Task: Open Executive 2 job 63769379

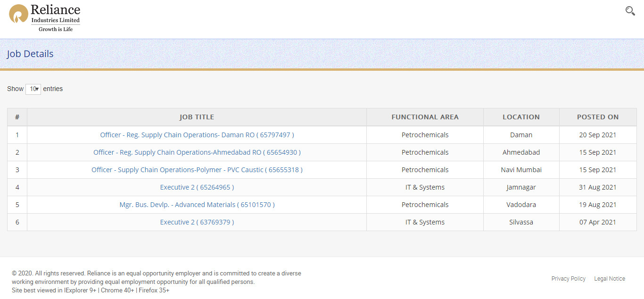Action: 197,222
